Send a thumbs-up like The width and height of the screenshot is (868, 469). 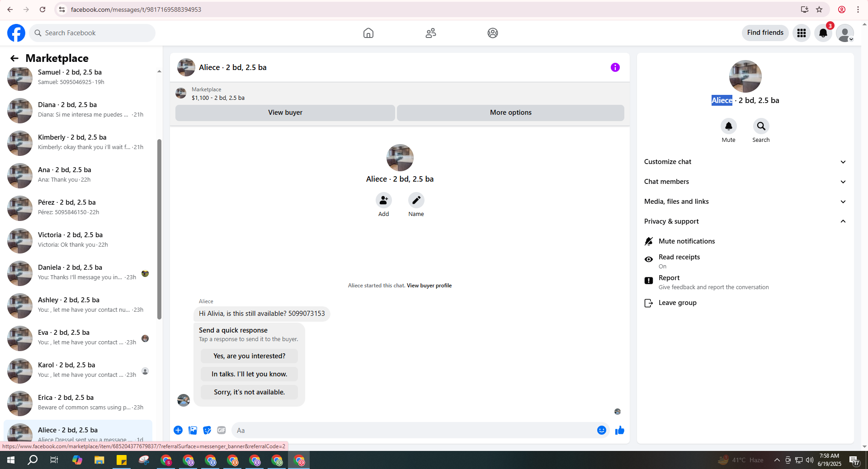point(620,430)
